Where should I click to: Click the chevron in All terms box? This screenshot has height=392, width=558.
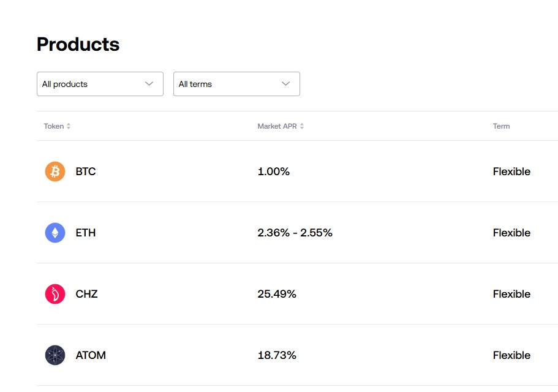point(285,84)
